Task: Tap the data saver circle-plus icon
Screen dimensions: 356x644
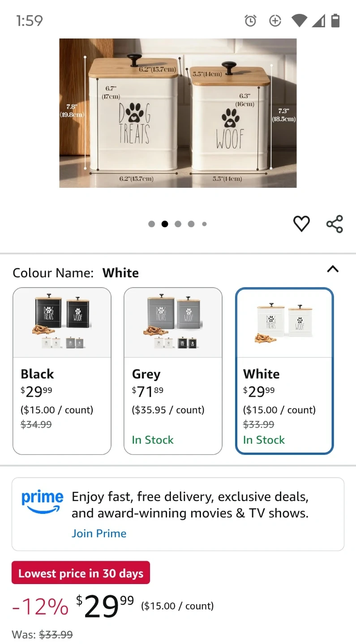Action: coord(275,21)
